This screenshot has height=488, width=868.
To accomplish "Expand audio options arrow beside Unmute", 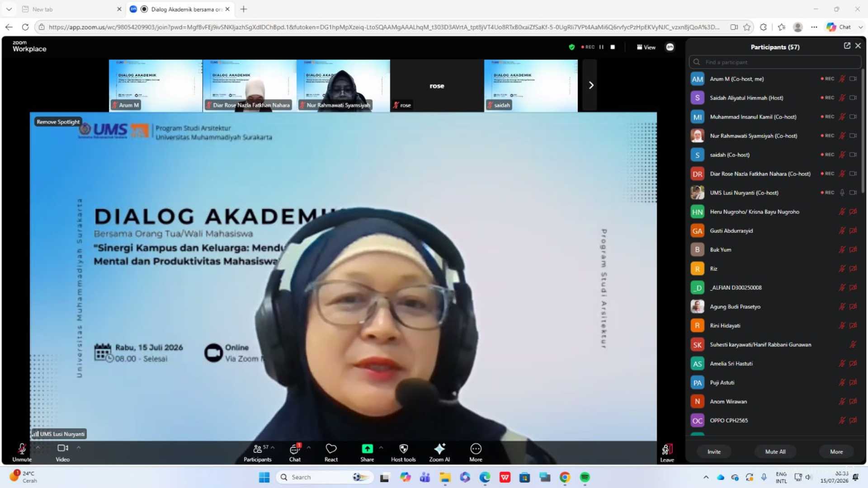I will [38, 447].
